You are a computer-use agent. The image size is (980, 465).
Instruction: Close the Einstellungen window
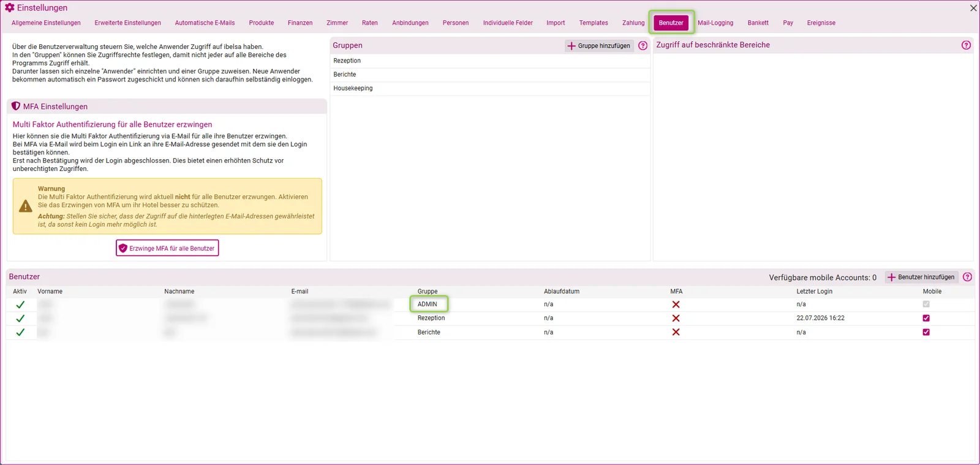point(973,8)
